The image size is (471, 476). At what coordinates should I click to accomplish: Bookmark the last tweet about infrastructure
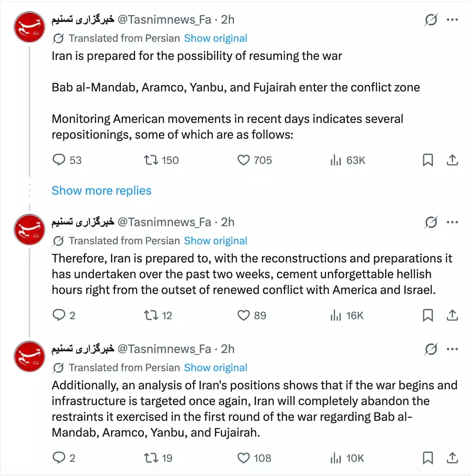click(x=428, y=458)
